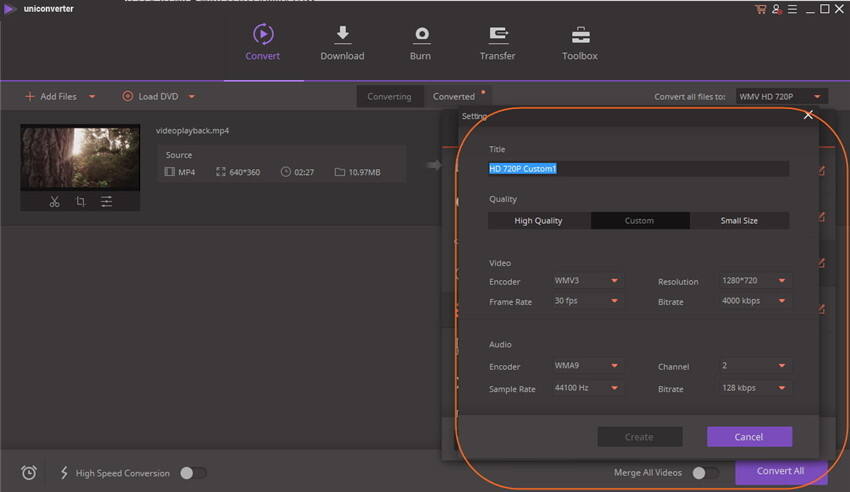Viewport: 850px width, 492px height.
Task: Click the Convert All button
Action: 781,471
